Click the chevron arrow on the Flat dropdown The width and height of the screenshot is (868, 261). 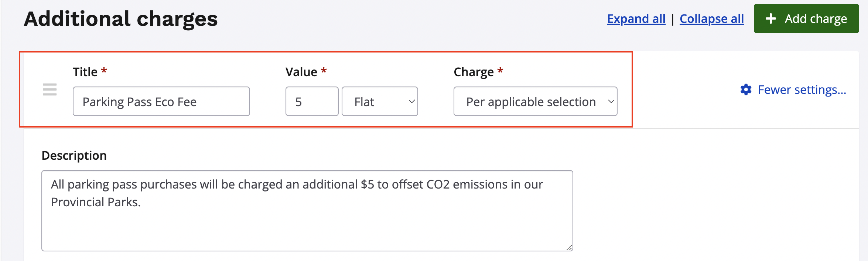coord(411,101)
